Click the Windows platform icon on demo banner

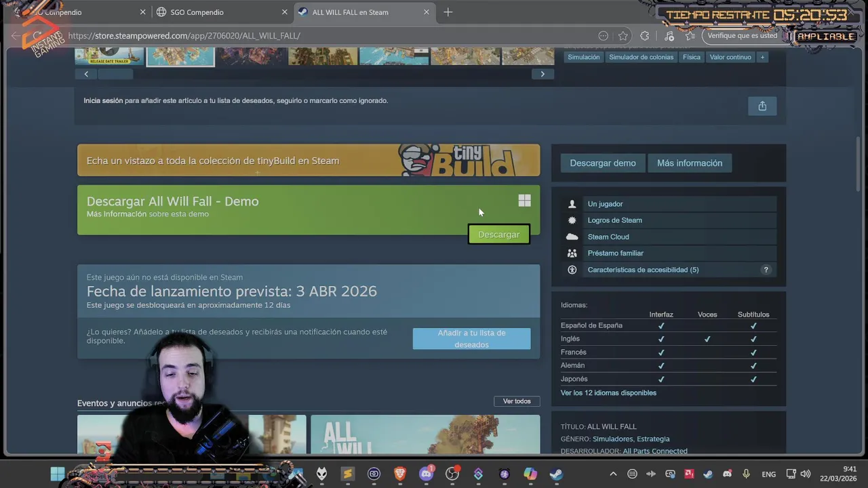[x=524, y=201]
